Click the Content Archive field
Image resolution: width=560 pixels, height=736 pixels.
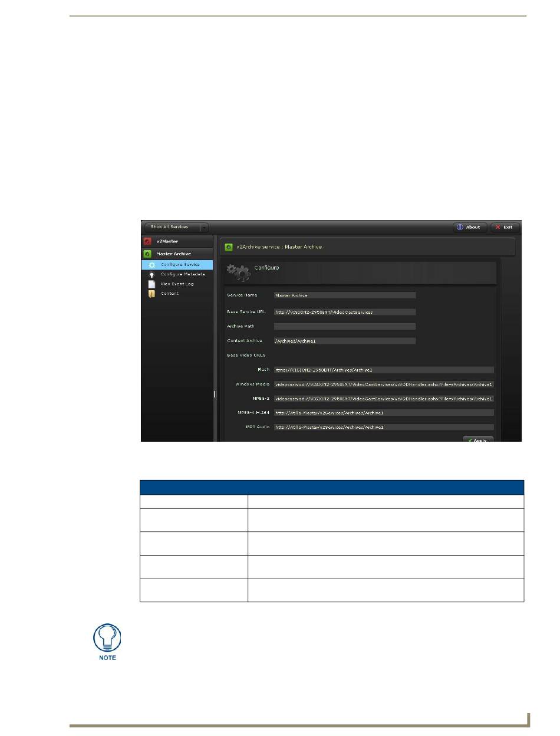coord(345,341)
